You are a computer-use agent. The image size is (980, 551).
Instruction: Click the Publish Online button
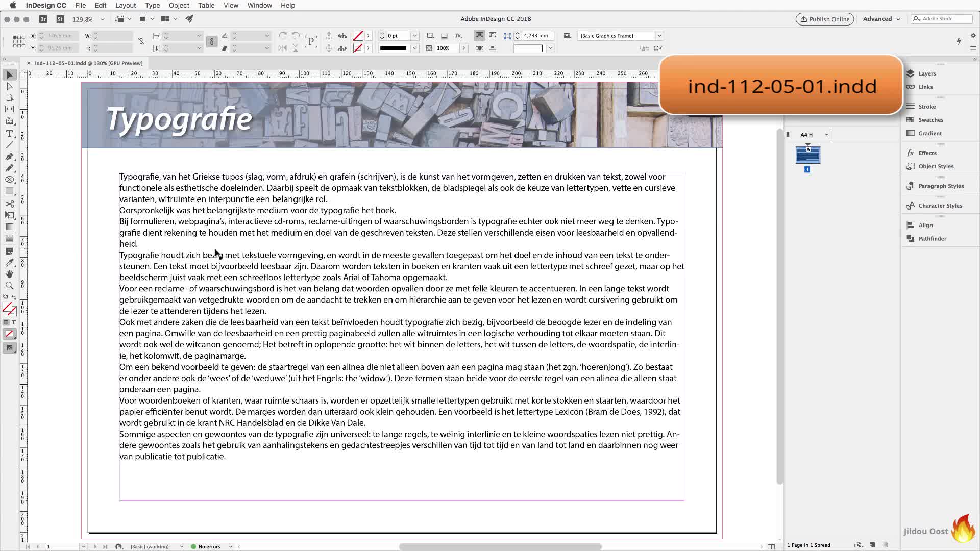pos(825,19)
